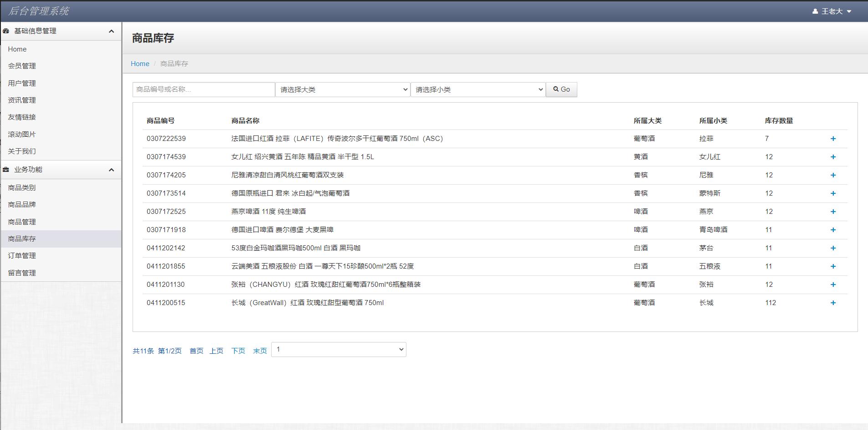Go to the next page via 下页
Screen dimensions: 868x430
click(238, 351)
